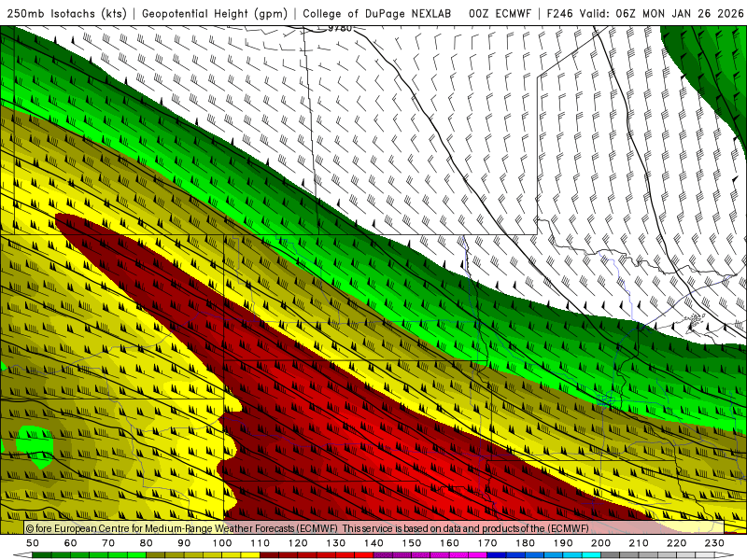This screenshot has height=560, width=747.
Task: Click the magenta swatch left of 170
Action: (477, 555)
